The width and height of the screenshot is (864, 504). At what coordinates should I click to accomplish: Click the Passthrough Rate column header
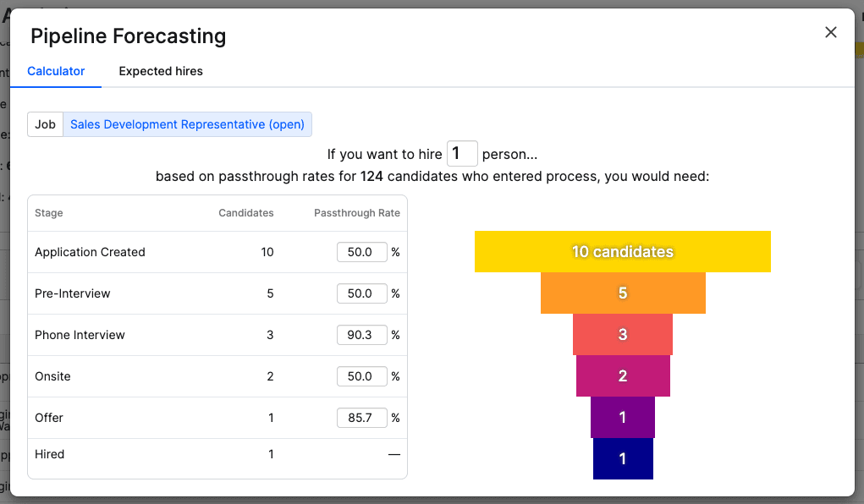coord(356,213)
